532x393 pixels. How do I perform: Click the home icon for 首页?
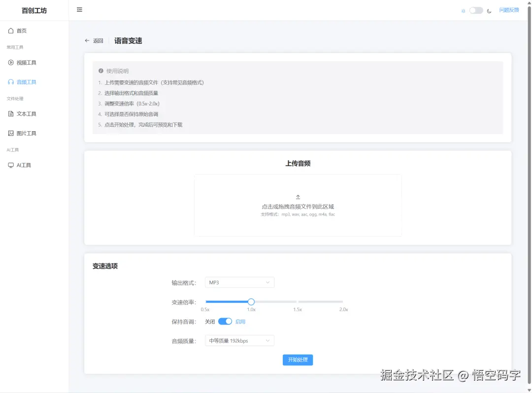pyautogui.click(x=11, y=30)
